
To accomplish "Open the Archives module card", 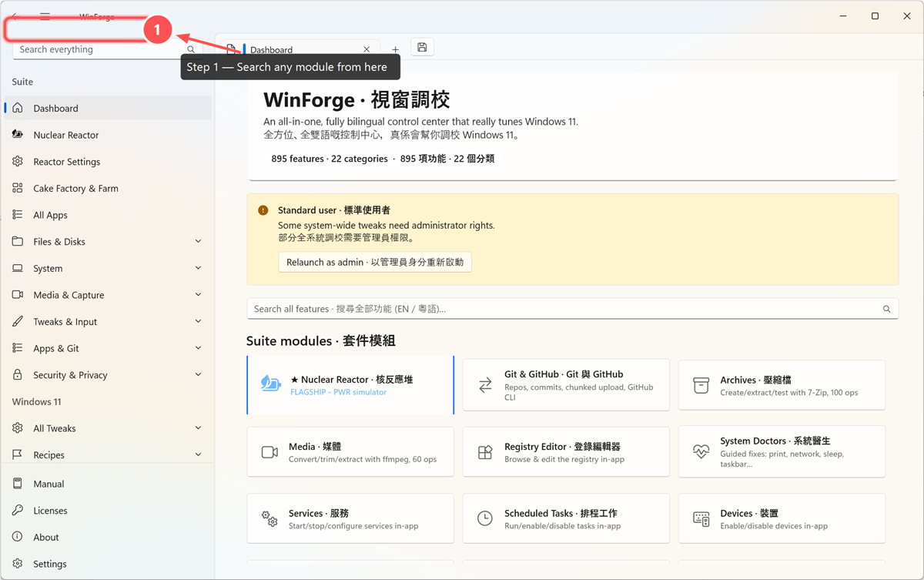I will click(782, 385).
